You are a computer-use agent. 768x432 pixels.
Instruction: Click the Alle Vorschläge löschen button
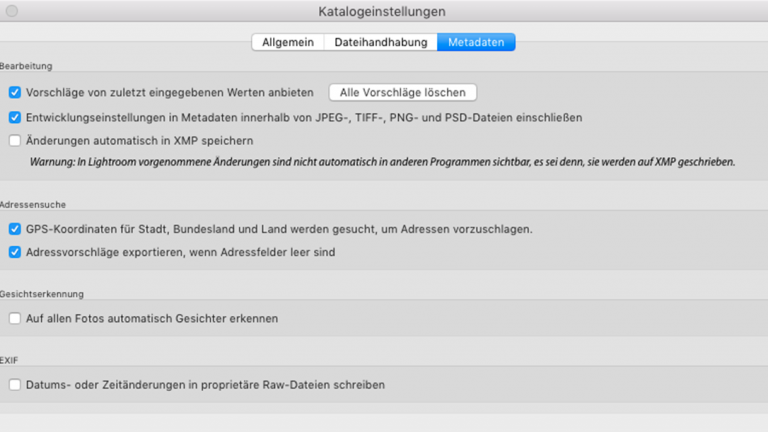[x=402, y=92]
